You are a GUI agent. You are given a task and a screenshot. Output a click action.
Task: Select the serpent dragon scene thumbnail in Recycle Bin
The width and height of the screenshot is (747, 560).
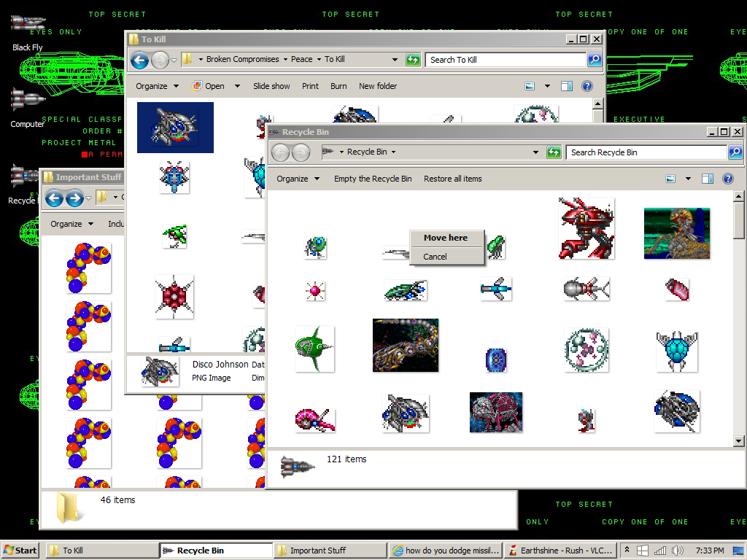(406, 345)
